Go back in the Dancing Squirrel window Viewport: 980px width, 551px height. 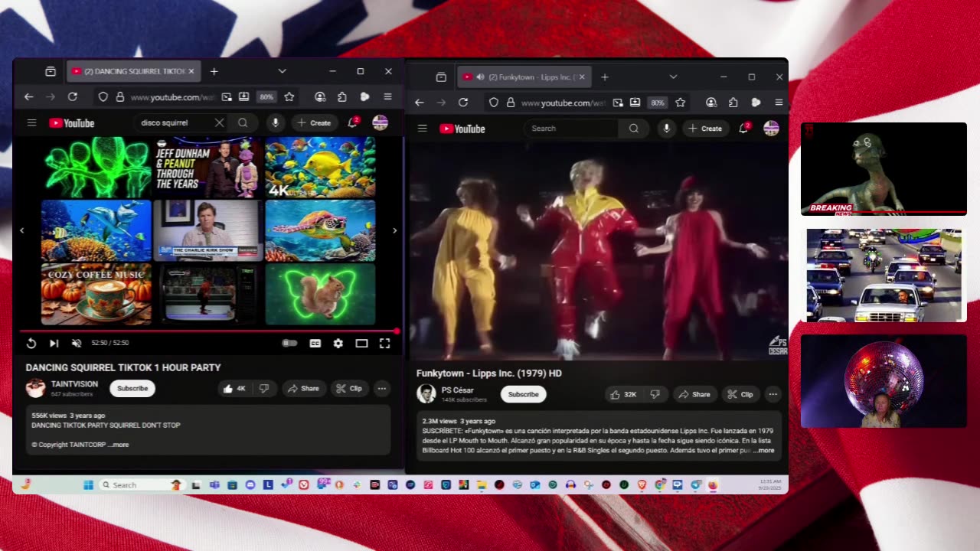(x=28, y=97)
